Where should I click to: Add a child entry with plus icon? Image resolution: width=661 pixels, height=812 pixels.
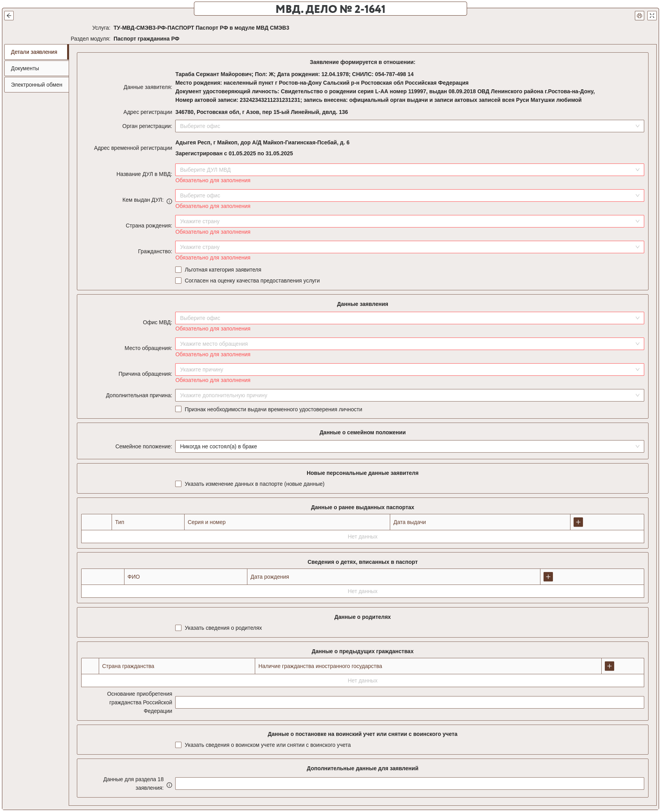[548, 577]
